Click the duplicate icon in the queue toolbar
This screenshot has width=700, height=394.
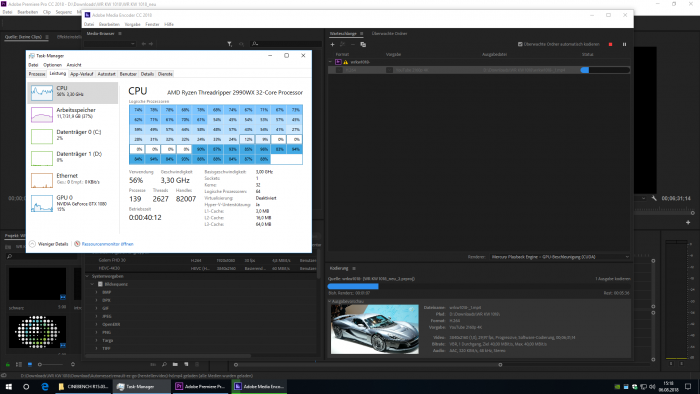click(363, 45)
